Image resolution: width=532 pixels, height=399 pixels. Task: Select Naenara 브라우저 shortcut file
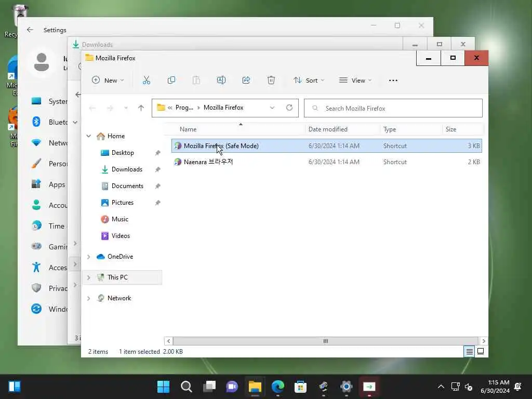click(326, 162)
